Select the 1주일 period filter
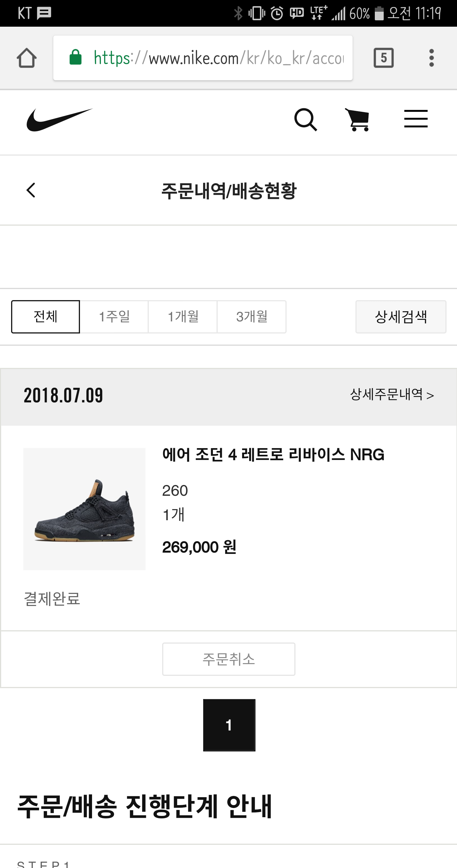Screen dimensions: 457x868 114,317
